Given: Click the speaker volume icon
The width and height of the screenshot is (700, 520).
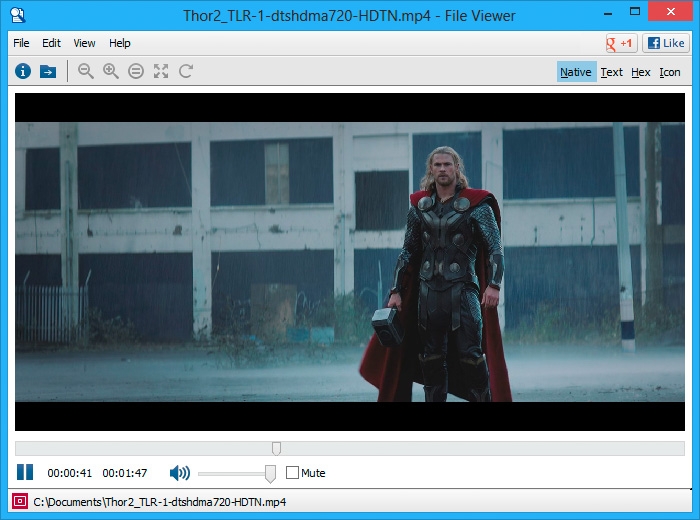Looking at the screenshot, I should click(x=180, y=473).
